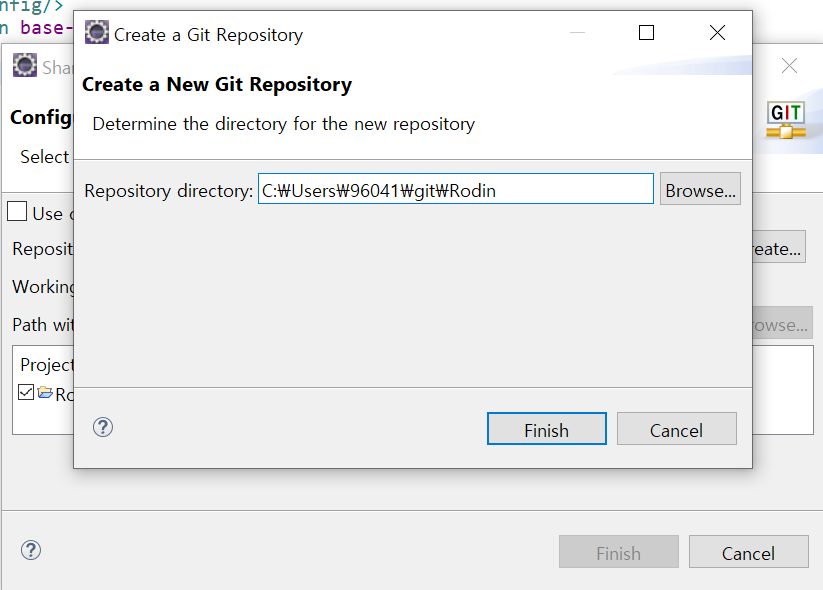Click the Eclipse icon in Share Project title bar
The width and height of the screenshot is (823, 590).
click(x=25, y=65)
